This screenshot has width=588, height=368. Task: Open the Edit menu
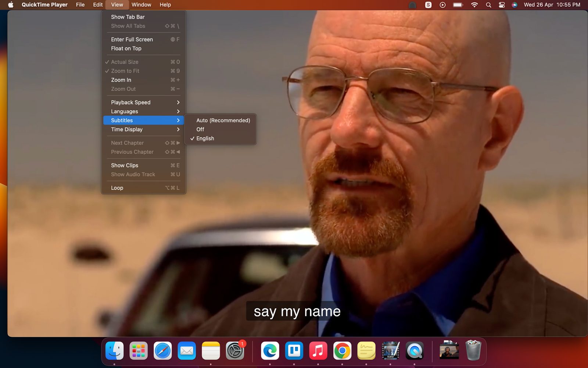coord(98,5)
